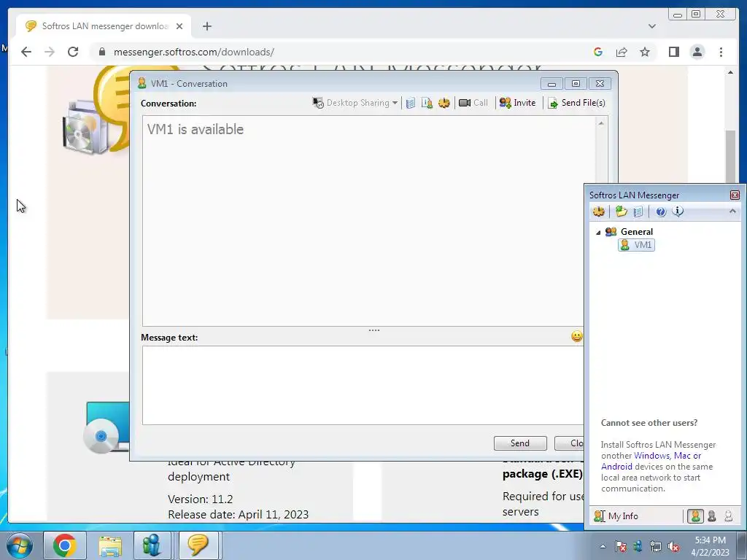Open the emoji smiley picker
Image resolution: width=747 pixels, height=560 pixels.
point(576,337)
